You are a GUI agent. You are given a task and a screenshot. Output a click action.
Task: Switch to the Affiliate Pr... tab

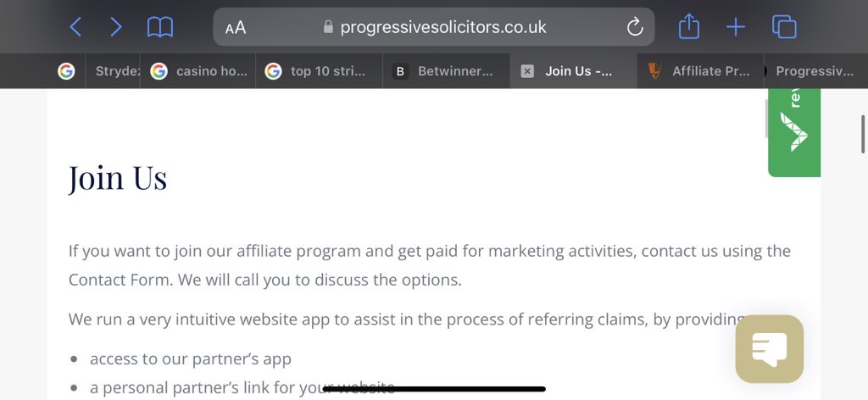(x=700, y=71)
